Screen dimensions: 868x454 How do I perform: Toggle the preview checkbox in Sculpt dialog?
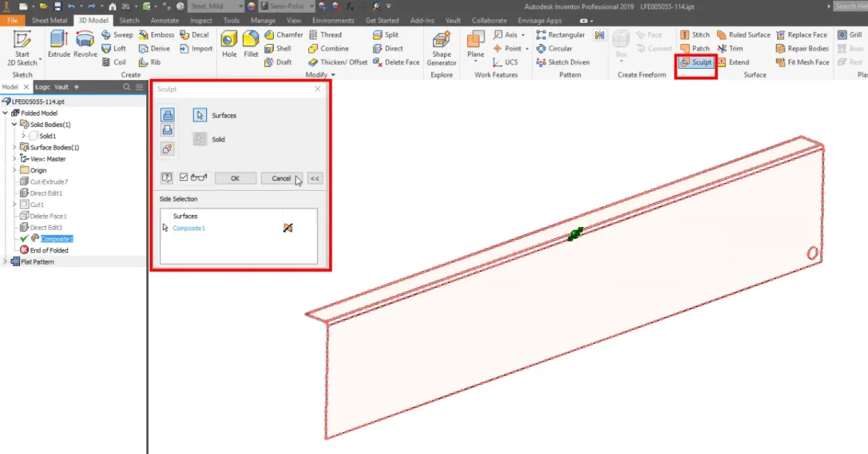184,177
